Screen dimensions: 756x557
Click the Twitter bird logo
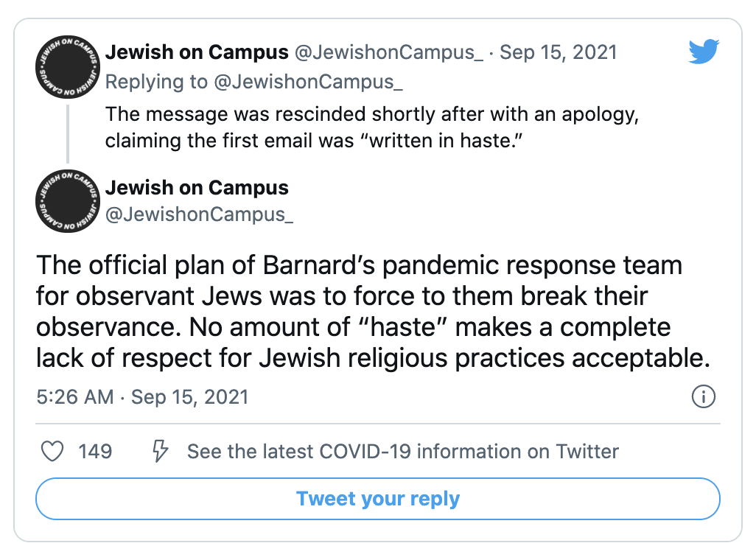(x=704, y=51)
